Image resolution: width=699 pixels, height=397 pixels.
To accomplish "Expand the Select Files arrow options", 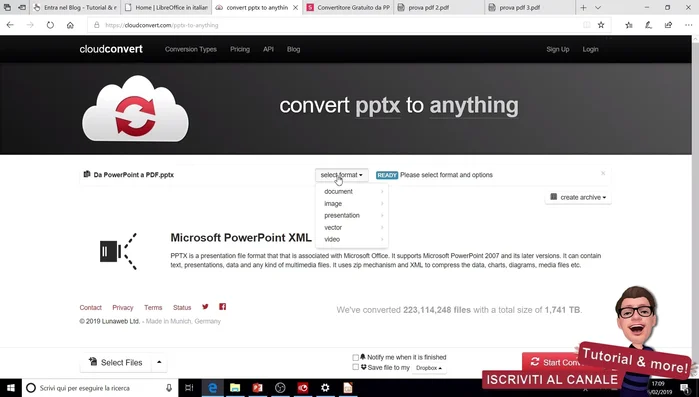I will tap(159, 362).
